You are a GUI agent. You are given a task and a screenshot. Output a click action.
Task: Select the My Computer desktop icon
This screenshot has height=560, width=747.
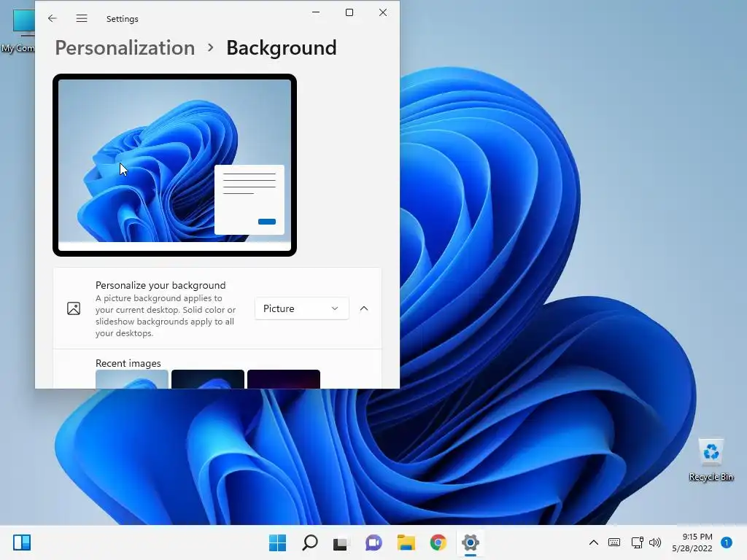pyautogui.click(x=18, y=29)
